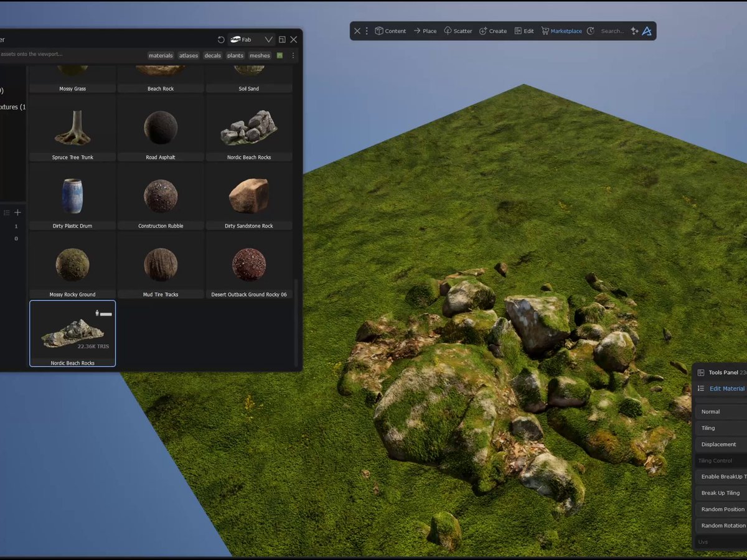The image size is (747, 560).
Task: Select the Normal option in the Tools Panel
Action: [721, 411]
